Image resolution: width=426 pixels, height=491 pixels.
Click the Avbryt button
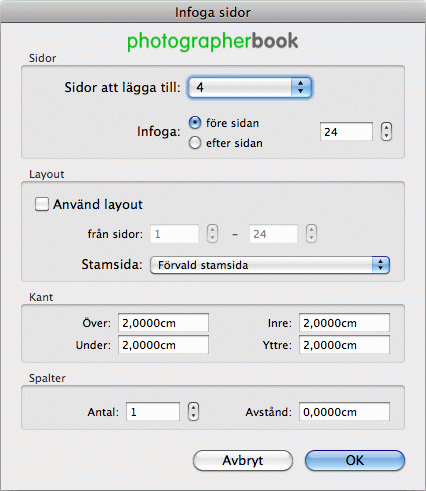point(243,460)
